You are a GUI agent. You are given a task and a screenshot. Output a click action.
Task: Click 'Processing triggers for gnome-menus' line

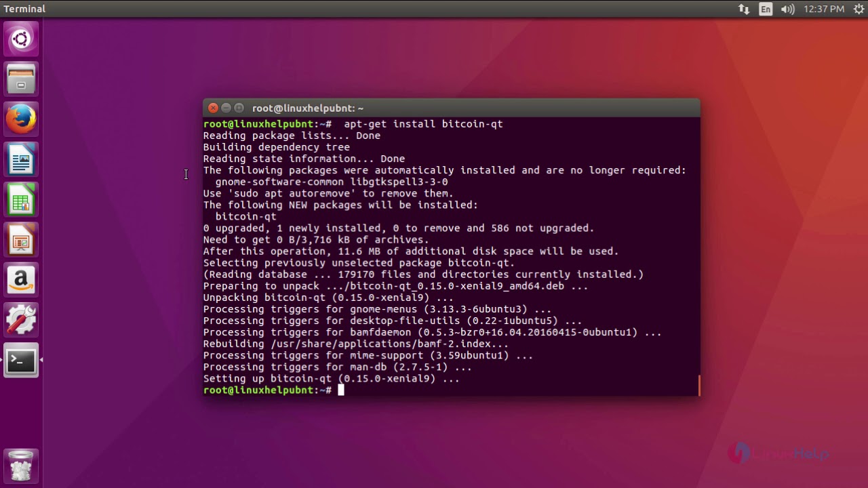(x=377, y=309)
